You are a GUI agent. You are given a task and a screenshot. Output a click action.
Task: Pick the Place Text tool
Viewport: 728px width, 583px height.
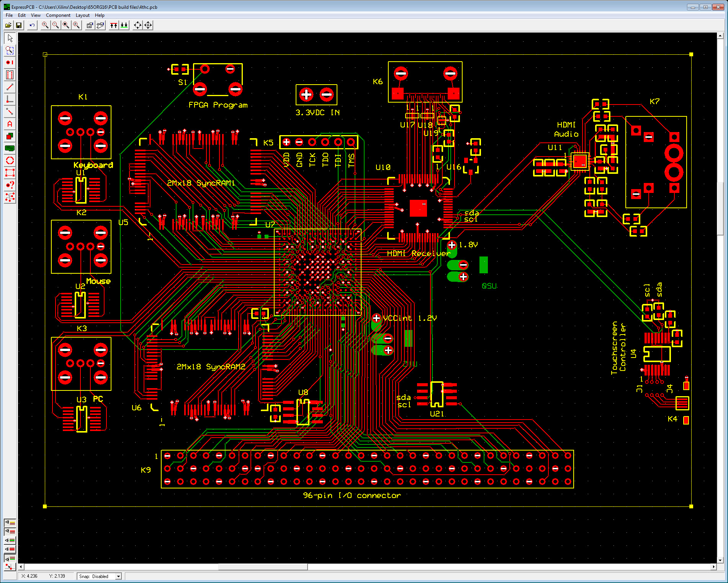pos(10,124)
